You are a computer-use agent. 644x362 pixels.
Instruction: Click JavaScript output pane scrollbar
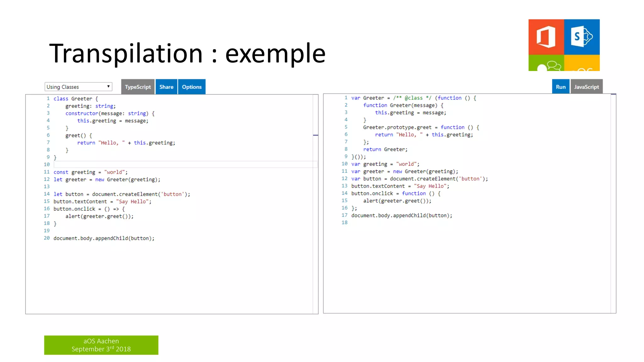(x=613, y=204)
